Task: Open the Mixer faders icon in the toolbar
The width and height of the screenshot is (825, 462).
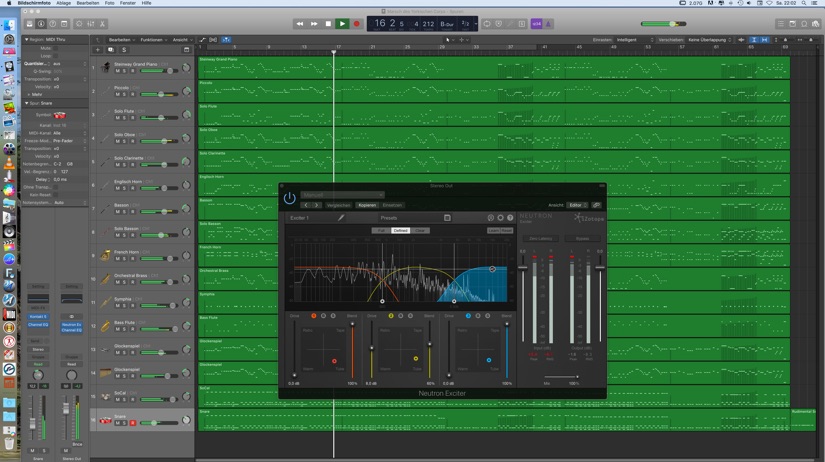Action: coord(90,24)
